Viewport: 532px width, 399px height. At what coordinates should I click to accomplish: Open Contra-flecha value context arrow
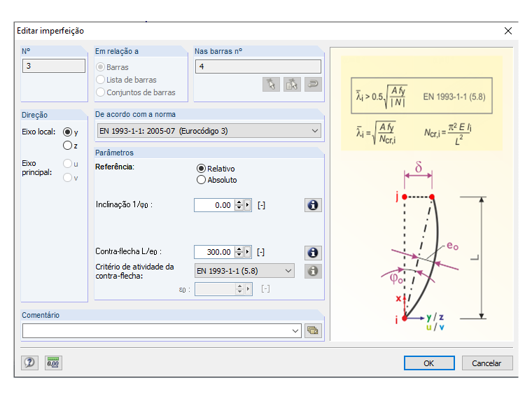(248, 252)
